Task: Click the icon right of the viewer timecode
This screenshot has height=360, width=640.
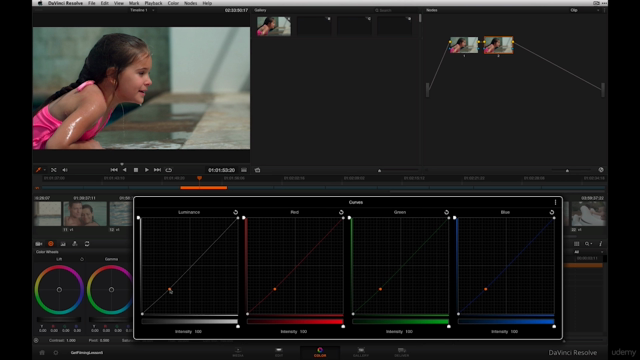Action: [x=244, y=170]
